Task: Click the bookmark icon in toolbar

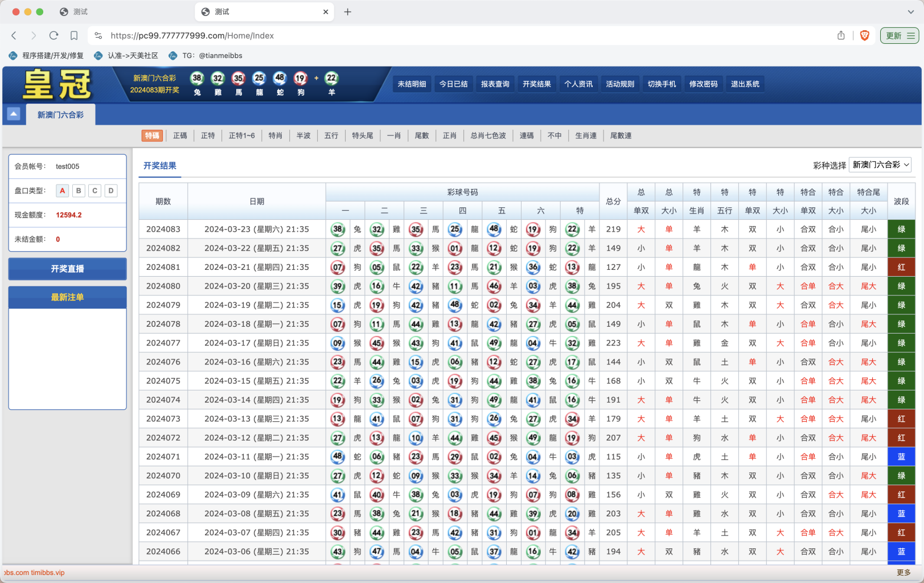Action: pos(74,35)
